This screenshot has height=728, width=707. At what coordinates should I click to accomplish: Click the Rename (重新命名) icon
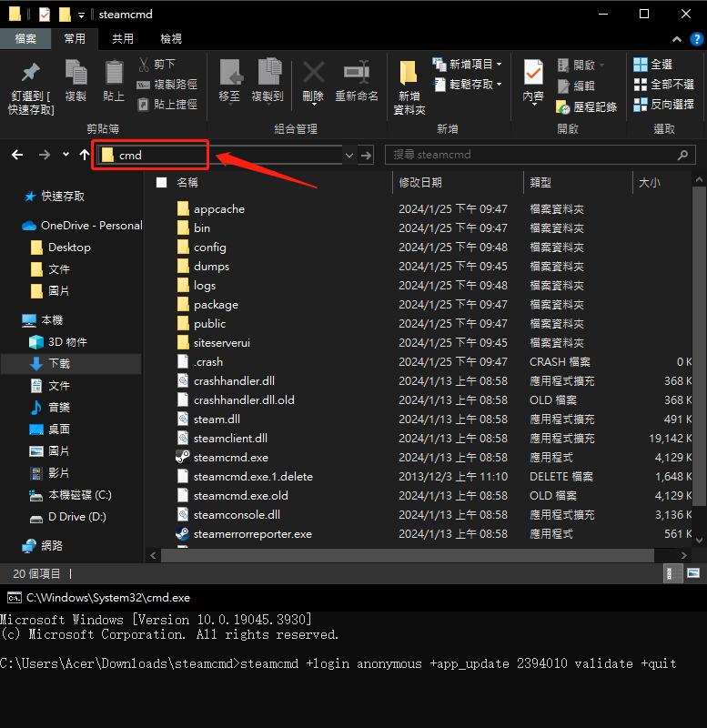pyautogui.click(x=356, y=73)
